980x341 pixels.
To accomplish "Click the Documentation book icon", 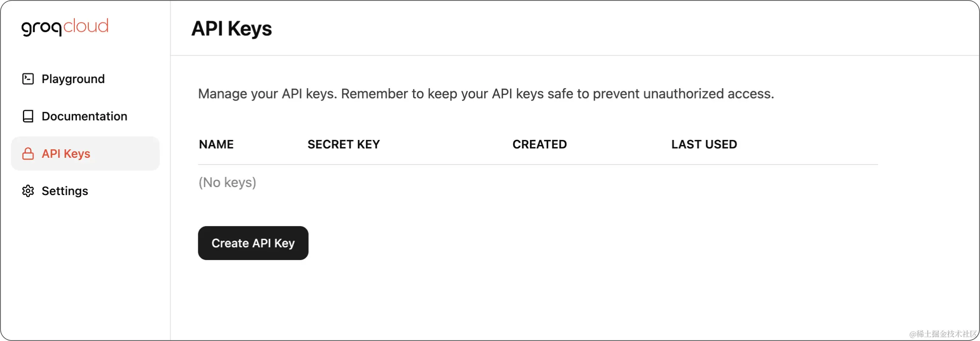I will (x=27, y=116).
